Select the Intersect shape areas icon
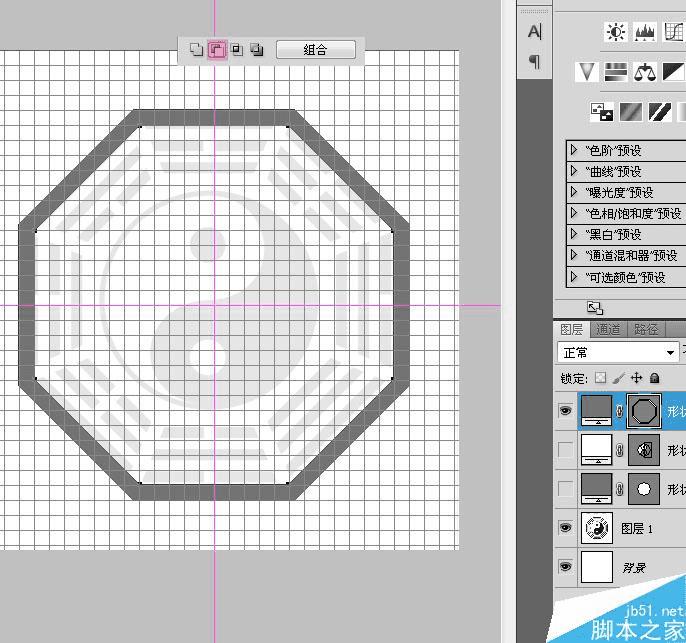The image size is (686, 643). [237, 49]
